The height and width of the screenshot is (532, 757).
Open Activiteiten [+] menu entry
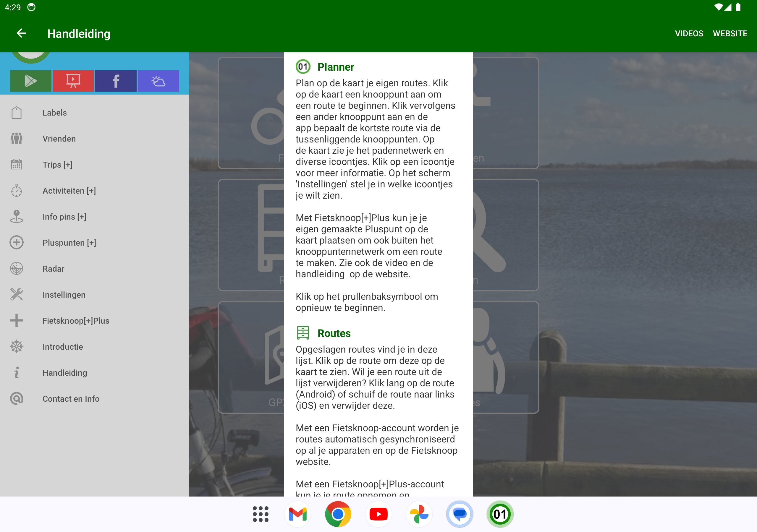[x=69, y=191]
